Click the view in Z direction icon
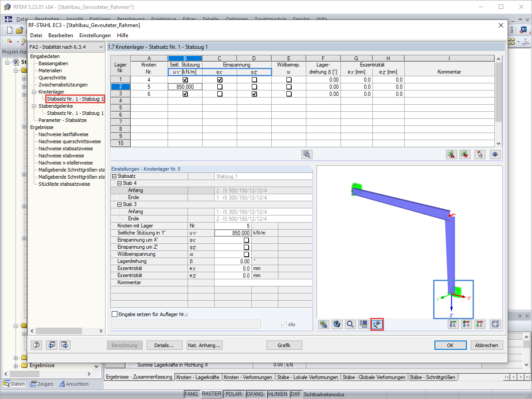The image size is (532, 399). 480,324
